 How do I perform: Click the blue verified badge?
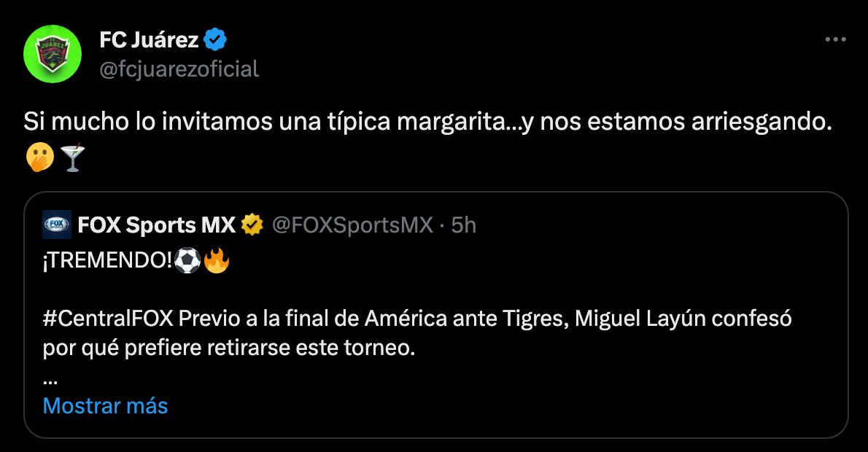coord(217,41)
